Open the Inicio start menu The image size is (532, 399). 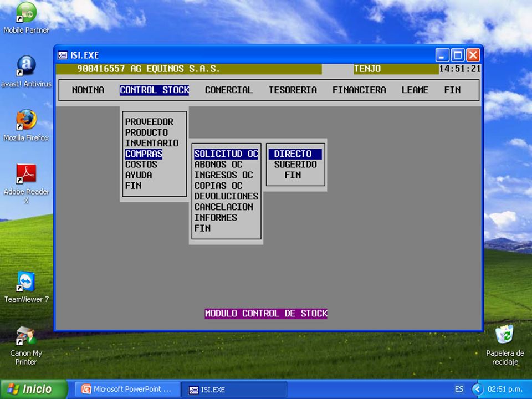(33, 389)
